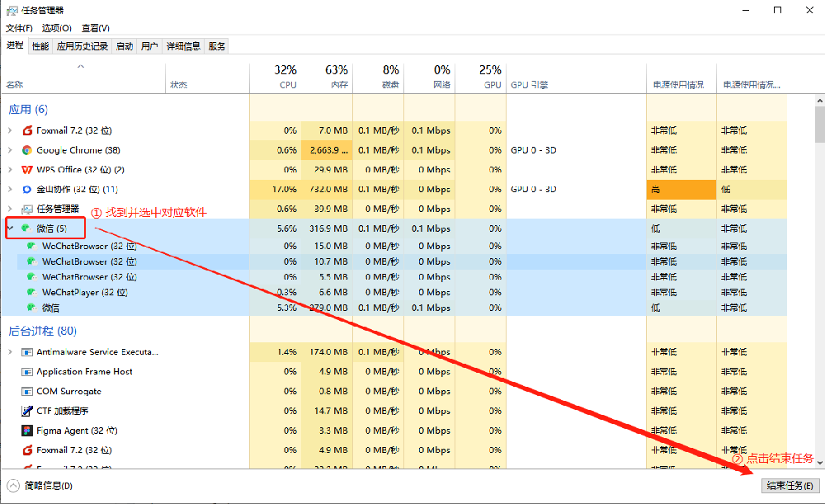Sort by the 内存 column header
The height and width of the screenshot is (504, 825).
(326, 78)
